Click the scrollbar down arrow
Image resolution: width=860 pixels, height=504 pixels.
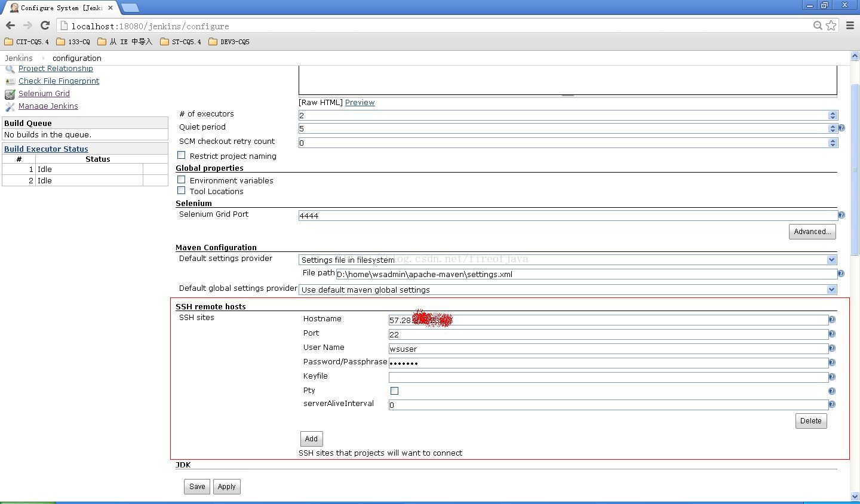point(855,497)
